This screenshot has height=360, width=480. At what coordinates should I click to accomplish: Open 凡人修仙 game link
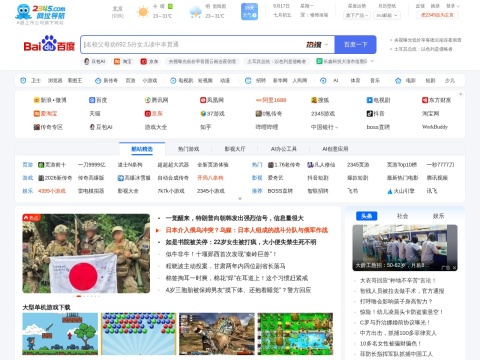click(x=321, y=165)
